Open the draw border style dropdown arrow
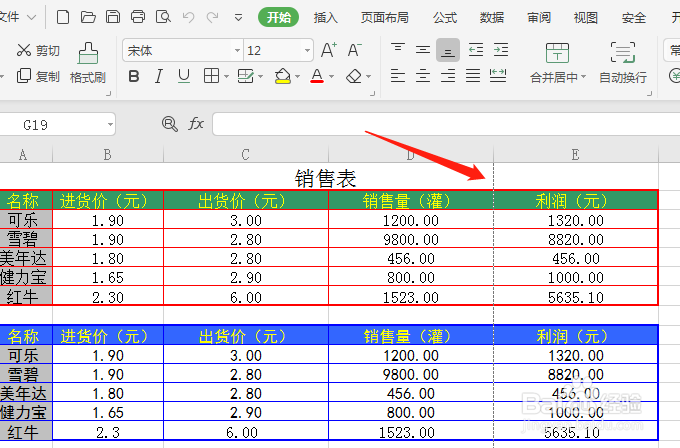This screenshot has height=448, width=680. coord(261,77)
